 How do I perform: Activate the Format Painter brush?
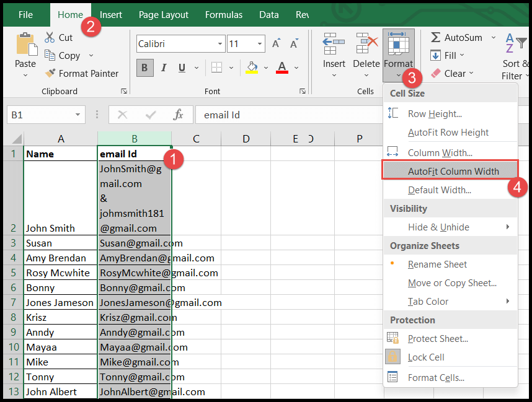pos(50,73)
